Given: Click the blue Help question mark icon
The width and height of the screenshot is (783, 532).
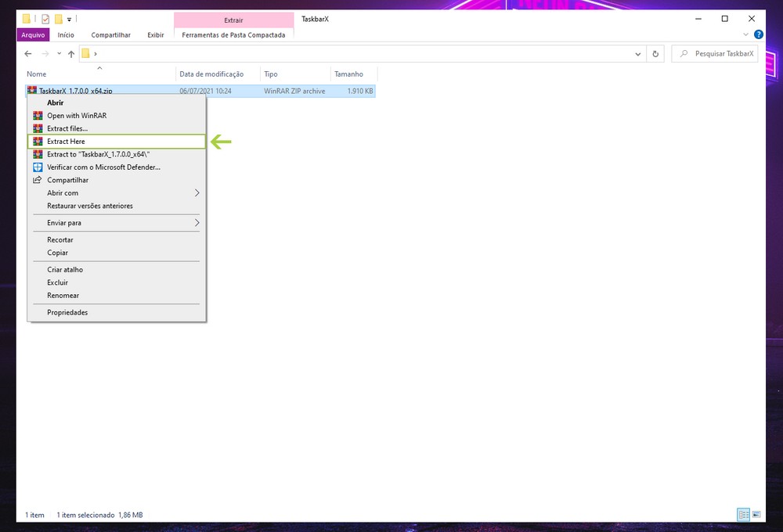Looking at the screenshot, I should [758, 34].
